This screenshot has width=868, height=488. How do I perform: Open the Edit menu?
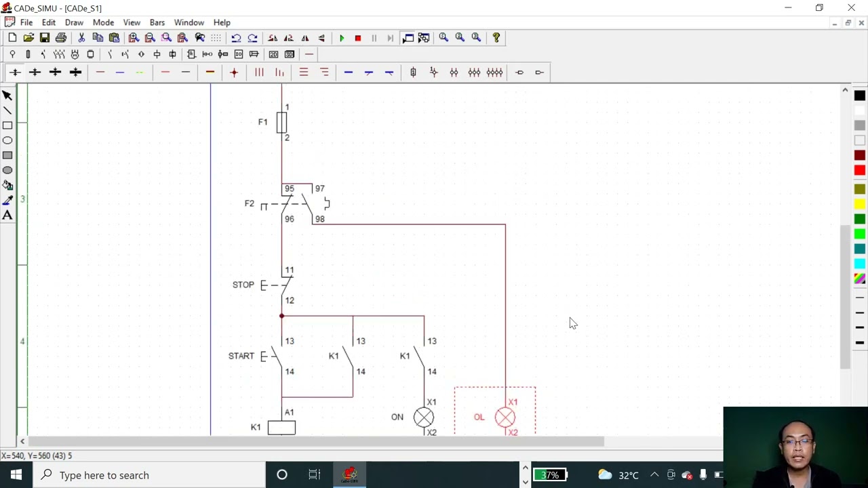point(49,22)
